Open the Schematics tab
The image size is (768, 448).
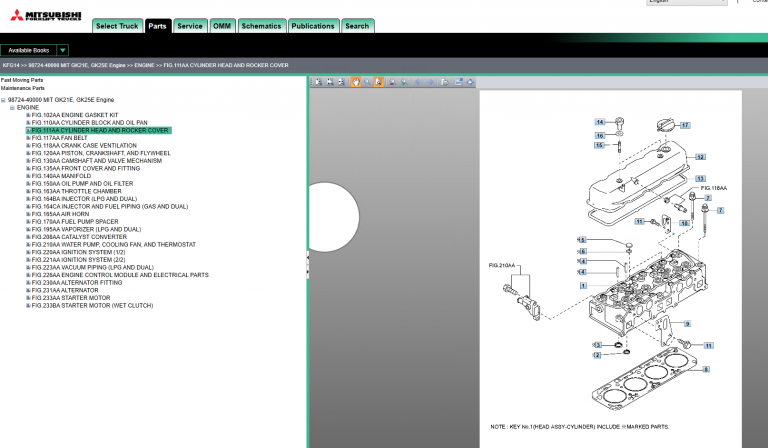point(261,26)
